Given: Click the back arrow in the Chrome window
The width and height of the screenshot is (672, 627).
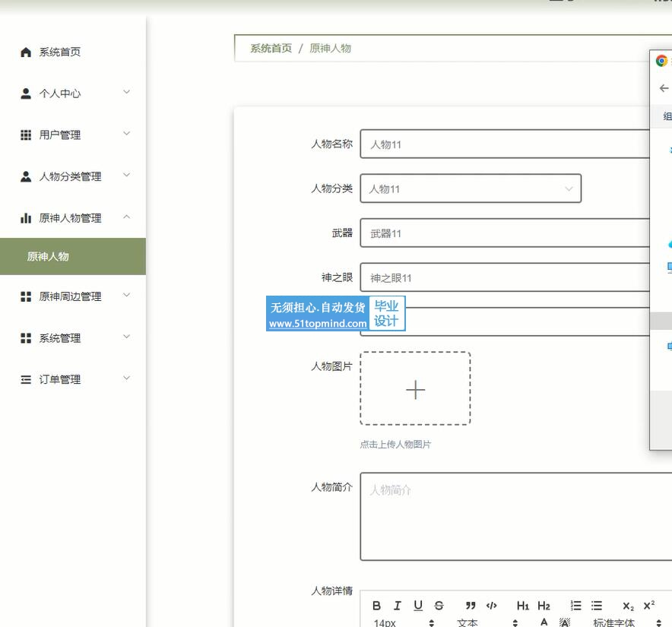Looking at the screenshot, I should [664, 88].
